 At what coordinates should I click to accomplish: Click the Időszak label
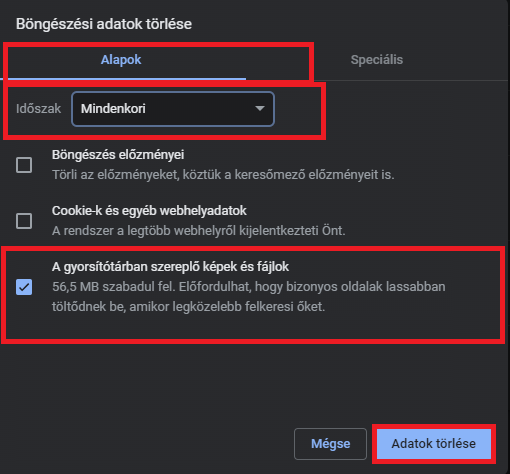coord(39,109)
